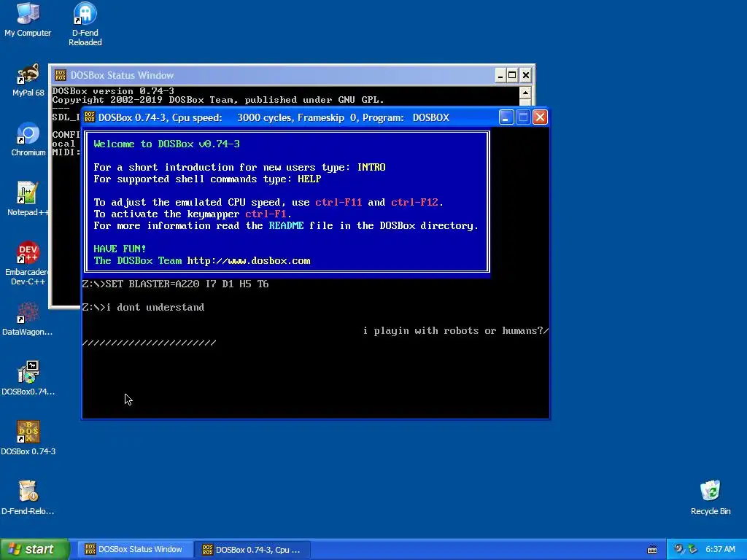
Task: Close the DOSBox Status Window
Action: pyautogui.click(x=525, y=75)
